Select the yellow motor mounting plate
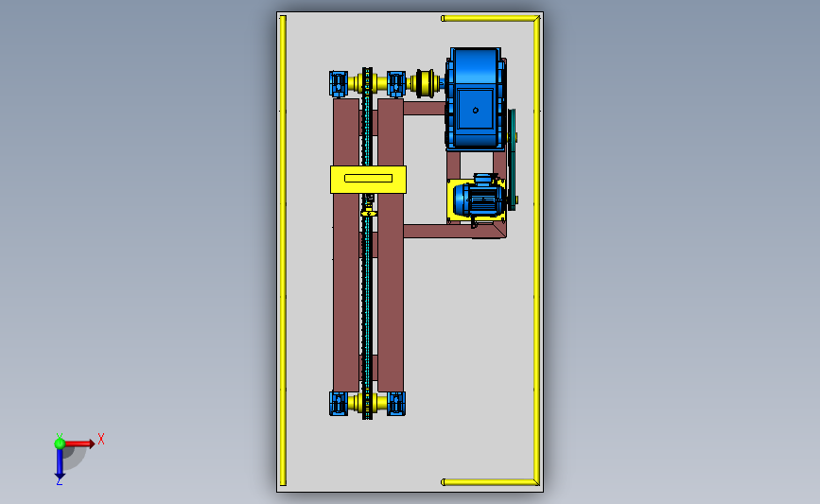 (x=450, y=200)
